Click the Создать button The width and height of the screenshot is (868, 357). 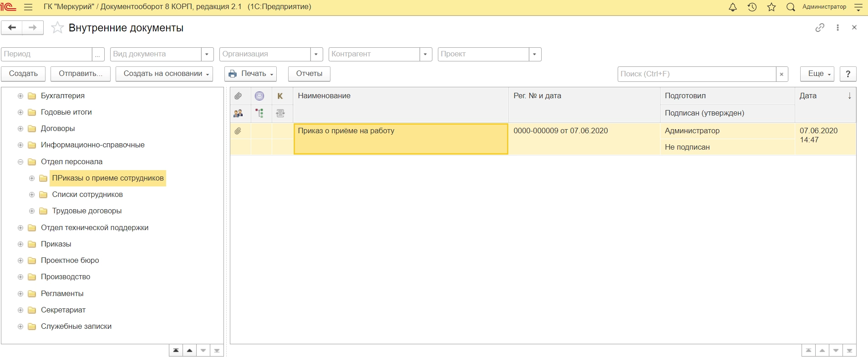click(x=23, y=74)
